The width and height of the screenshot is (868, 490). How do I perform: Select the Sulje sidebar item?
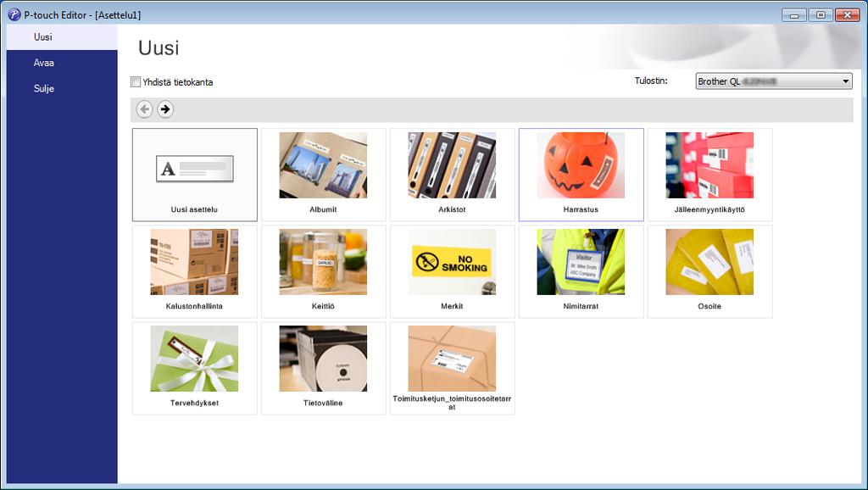pyautogui.click(x=62, y=88)
